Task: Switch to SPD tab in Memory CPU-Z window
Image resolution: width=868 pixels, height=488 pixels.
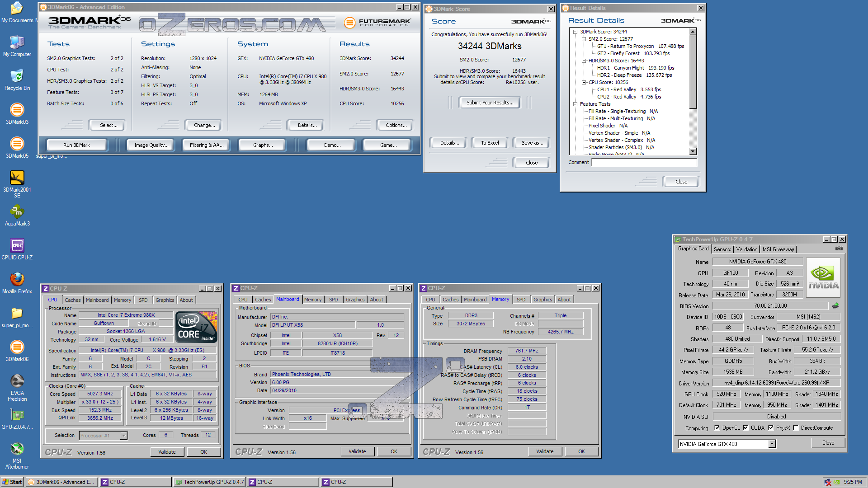Action: coord(521,300)
